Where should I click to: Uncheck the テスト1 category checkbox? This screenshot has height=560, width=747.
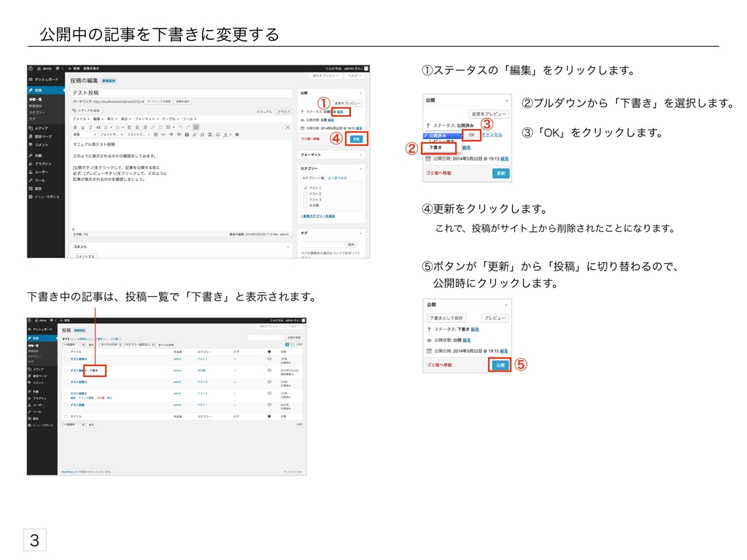coord(305,188)
